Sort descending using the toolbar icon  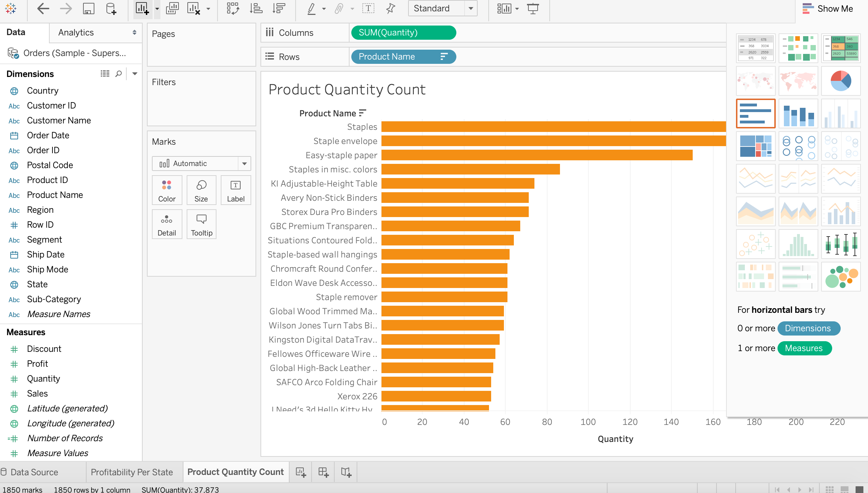(x=279, y=8)
